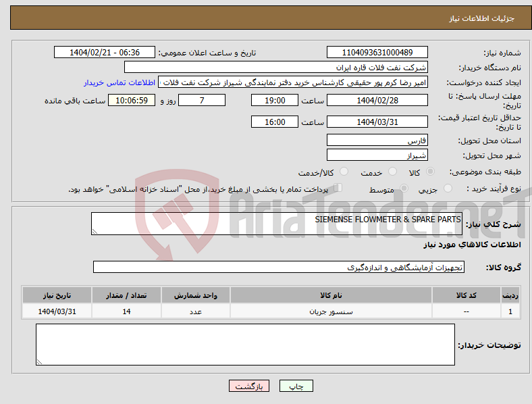Click the نام کالا column header

pyautogui.click(x=331, y=295)
